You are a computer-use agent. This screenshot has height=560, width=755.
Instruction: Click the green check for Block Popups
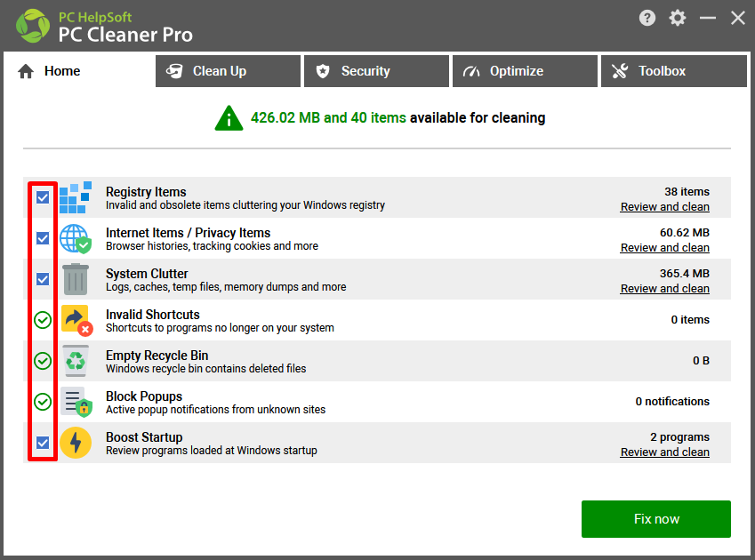point(43,402)
